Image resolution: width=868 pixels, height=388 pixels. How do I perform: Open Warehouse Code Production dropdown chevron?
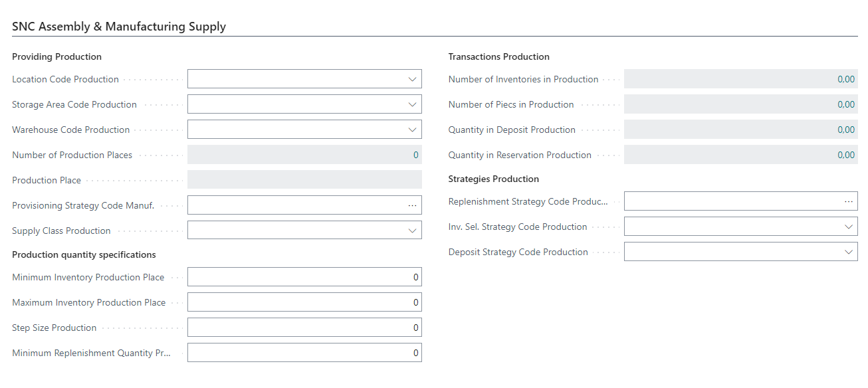tap(412, 130)
